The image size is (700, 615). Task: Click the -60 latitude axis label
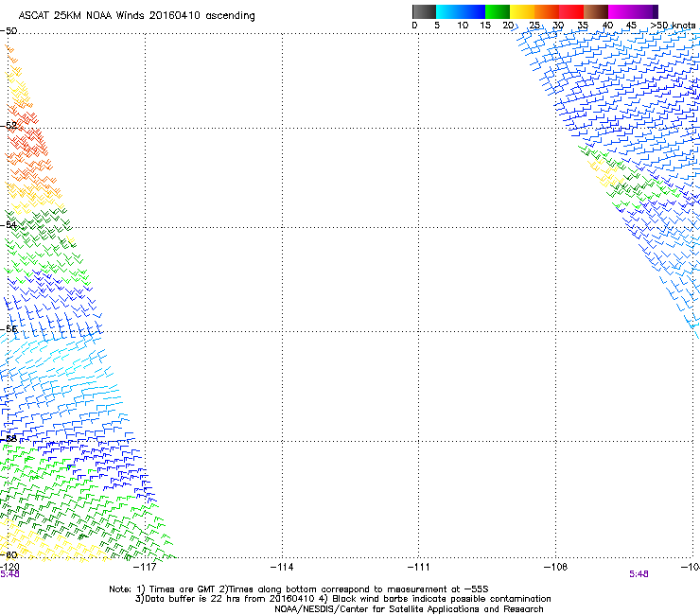(x=9, y=555)
